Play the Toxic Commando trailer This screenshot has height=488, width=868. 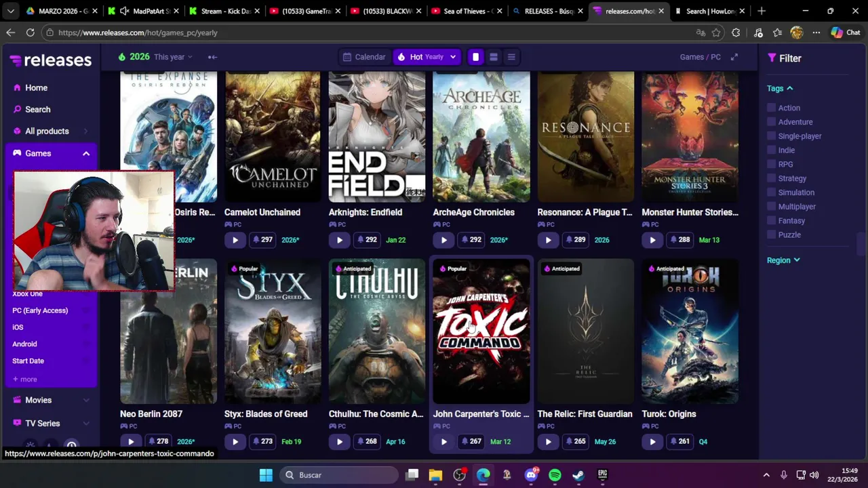coord(443,442)
